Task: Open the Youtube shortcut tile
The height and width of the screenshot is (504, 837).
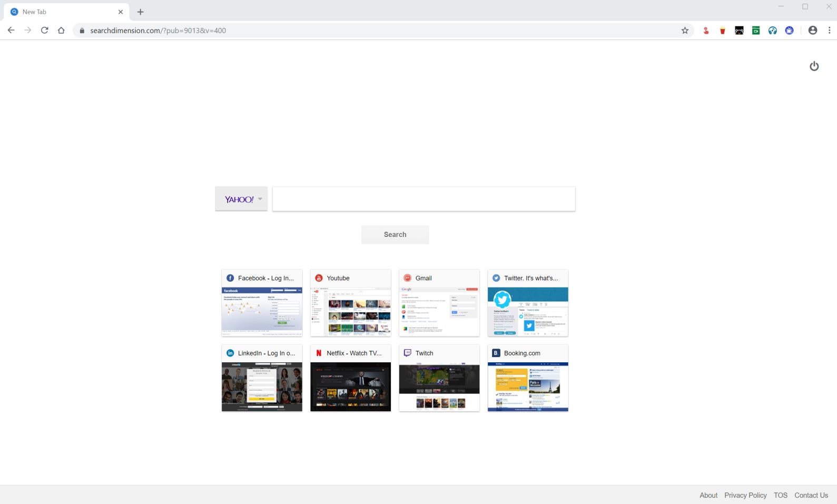Action: tap(351, 303)
